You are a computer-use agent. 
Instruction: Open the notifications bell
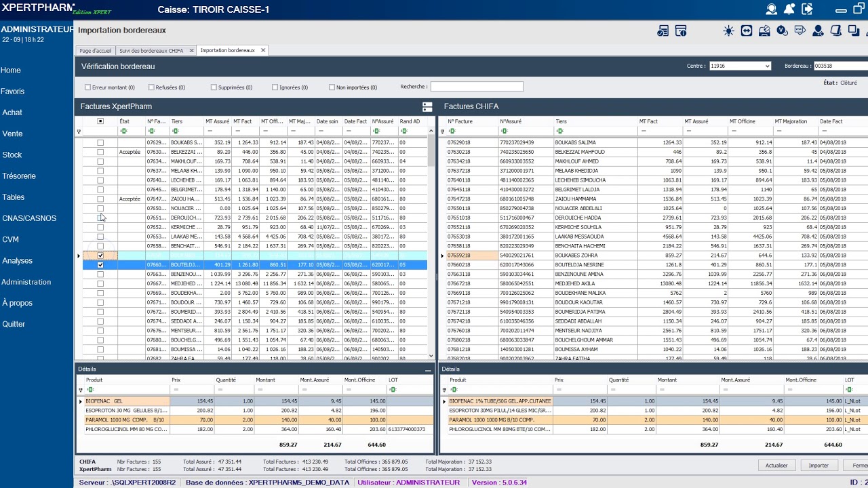coord(789,9)
